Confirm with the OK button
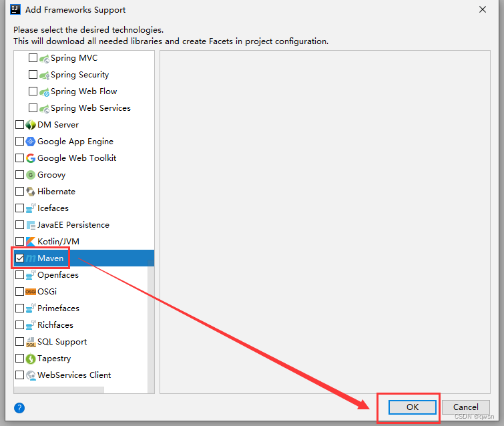The image size is (504, 426). pyautogui.click(x=413, y=407)
